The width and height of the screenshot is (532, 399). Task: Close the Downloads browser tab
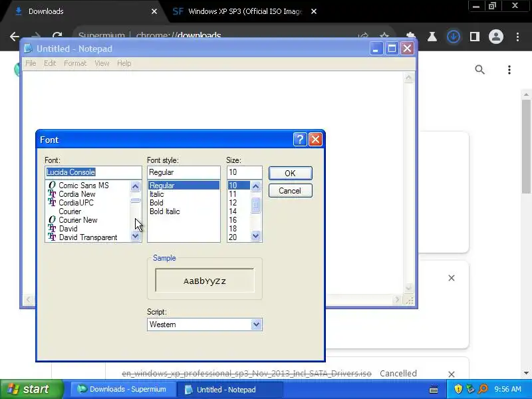point(154,11)
